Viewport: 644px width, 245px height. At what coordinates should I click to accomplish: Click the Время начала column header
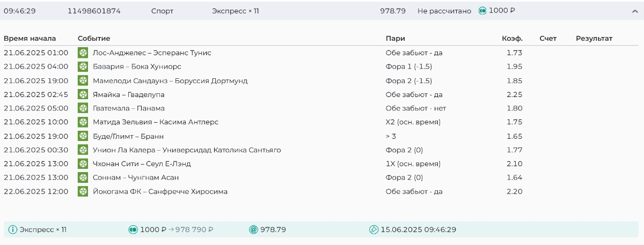click(30, 39)
